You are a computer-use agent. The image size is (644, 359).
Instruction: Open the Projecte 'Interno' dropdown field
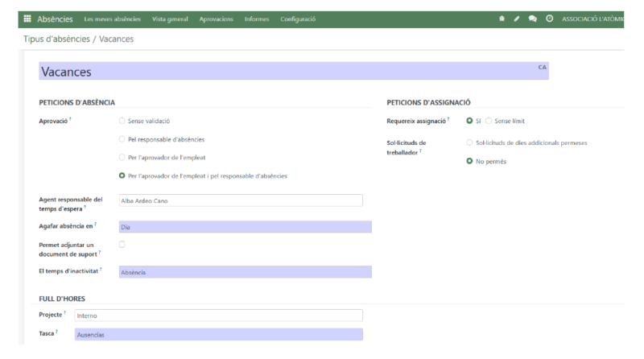pos(217,316)
